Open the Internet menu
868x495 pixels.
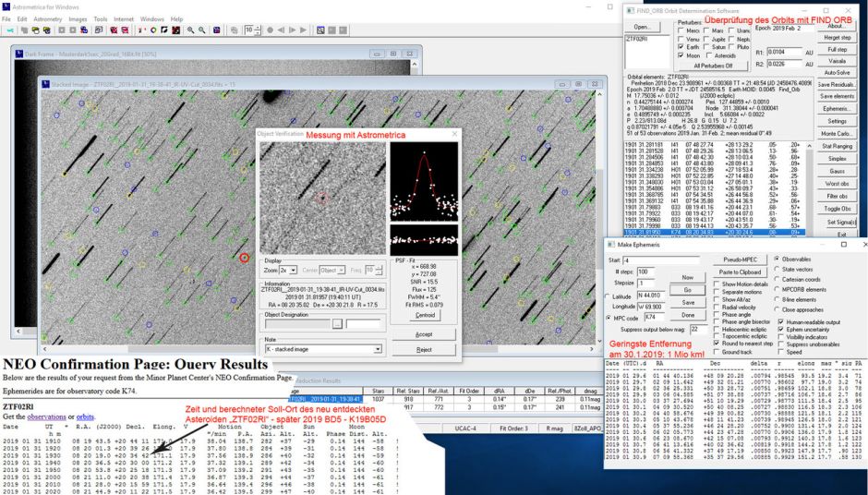pos(123,18)
